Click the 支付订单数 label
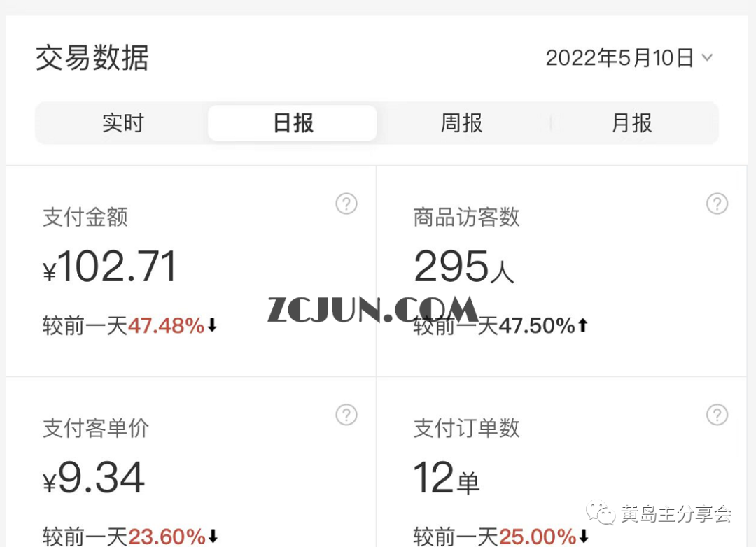Screen dimensions: 756x547 pos(467,428)
